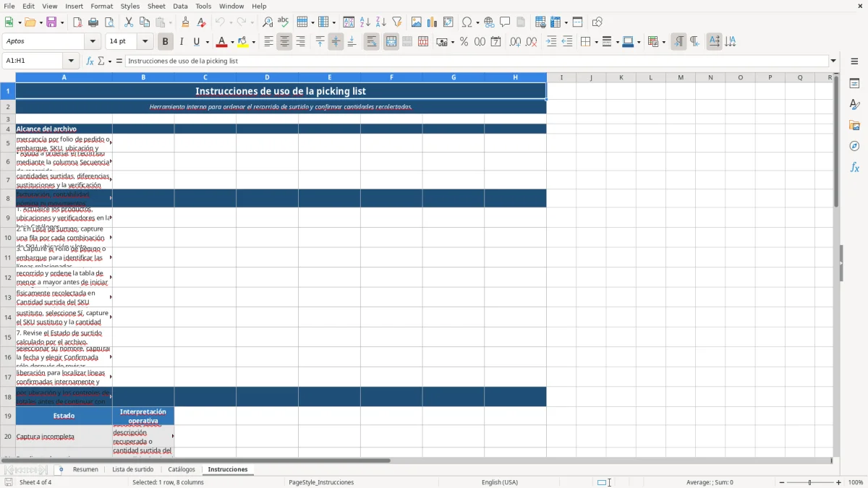Click the zoom out minus button
Image resolution: width=868 pixels, height=488 pixels.
pos(782,482)
